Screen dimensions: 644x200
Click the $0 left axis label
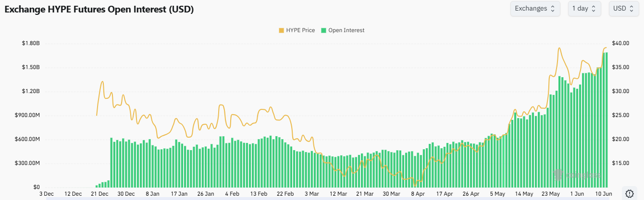click(x=37, y=187)
